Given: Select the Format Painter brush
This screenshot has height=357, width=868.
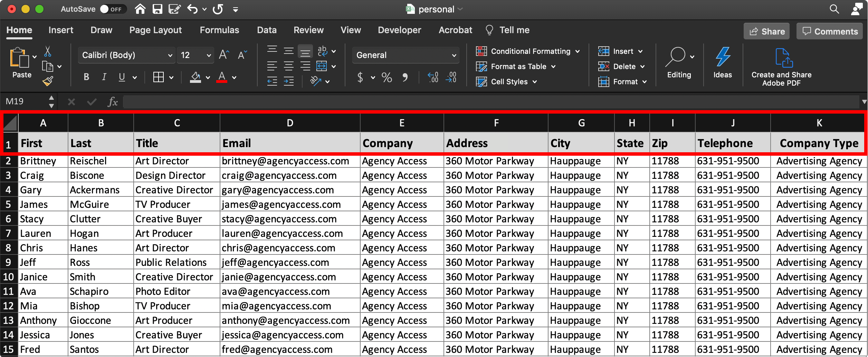Looking at the screenshot, I should coord(48,81).
